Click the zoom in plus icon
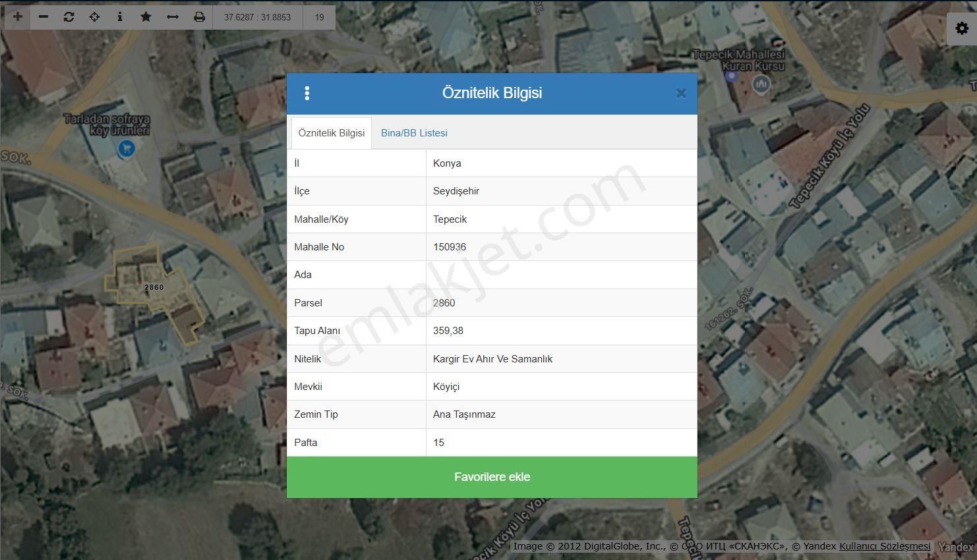Viewport: 977px width, 560px height. pos(18,17)
